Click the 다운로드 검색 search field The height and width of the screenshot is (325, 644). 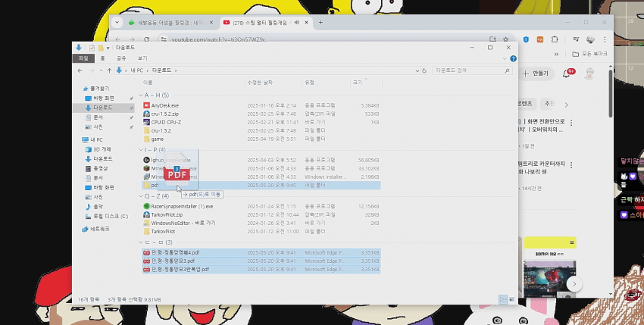[470, 70]
